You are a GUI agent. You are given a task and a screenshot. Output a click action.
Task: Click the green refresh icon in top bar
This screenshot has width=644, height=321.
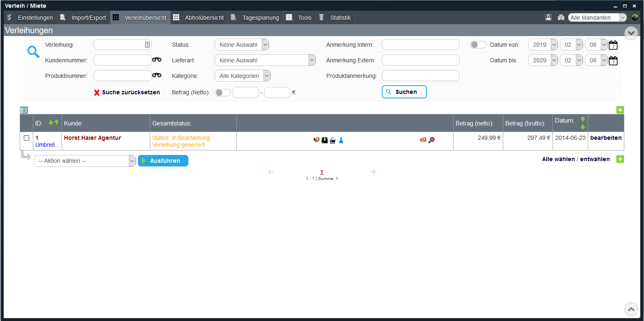click(x=635, y=17)
